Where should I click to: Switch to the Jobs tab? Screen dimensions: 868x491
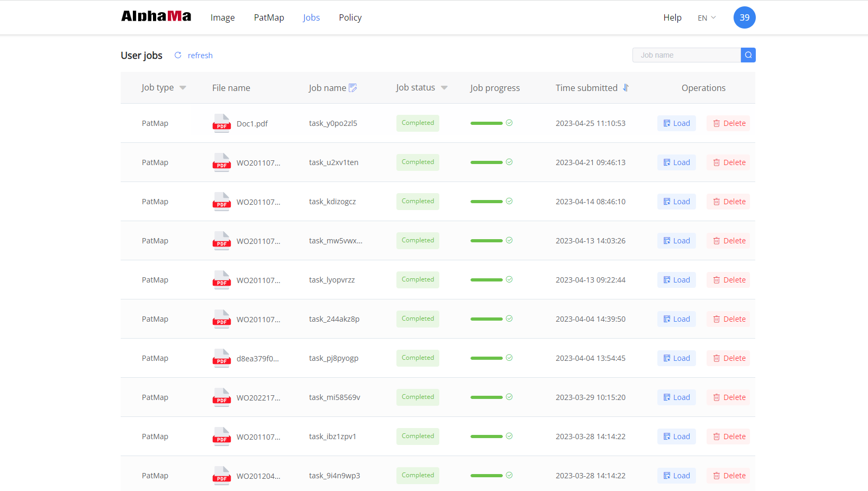311,17
